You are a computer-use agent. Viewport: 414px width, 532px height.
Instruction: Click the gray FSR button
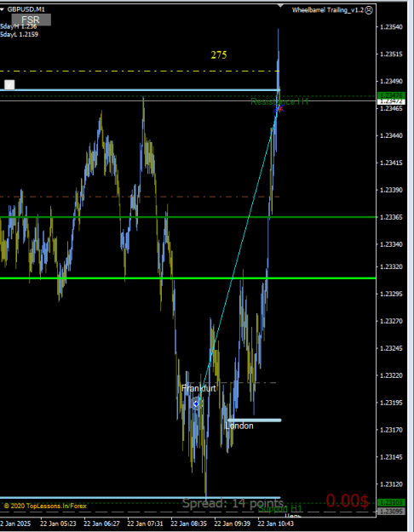32,20
